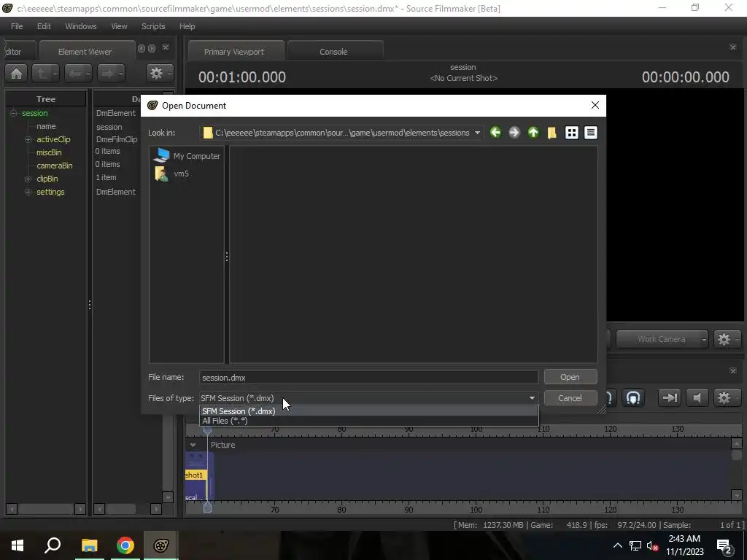
Task: Select My Computer in sidebar
Action: click(187, 156)
